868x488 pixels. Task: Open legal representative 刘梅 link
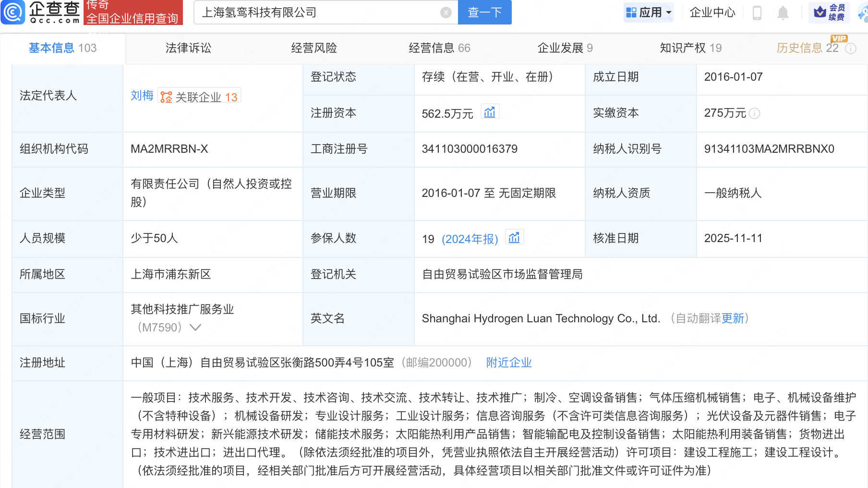pos(142,96)
